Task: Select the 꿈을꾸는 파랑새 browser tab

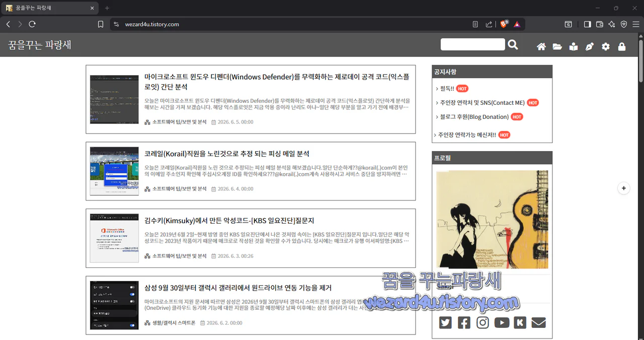Action: [50, 8]
